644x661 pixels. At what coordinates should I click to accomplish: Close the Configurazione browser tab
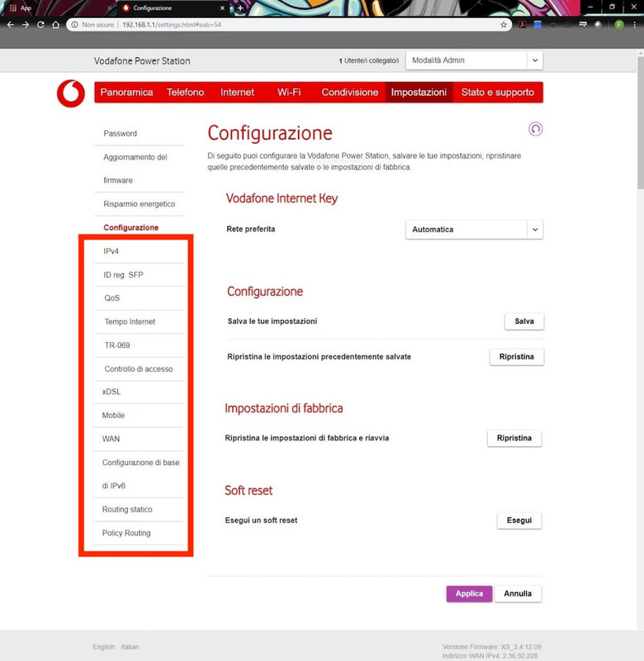[x=222, y=8]
